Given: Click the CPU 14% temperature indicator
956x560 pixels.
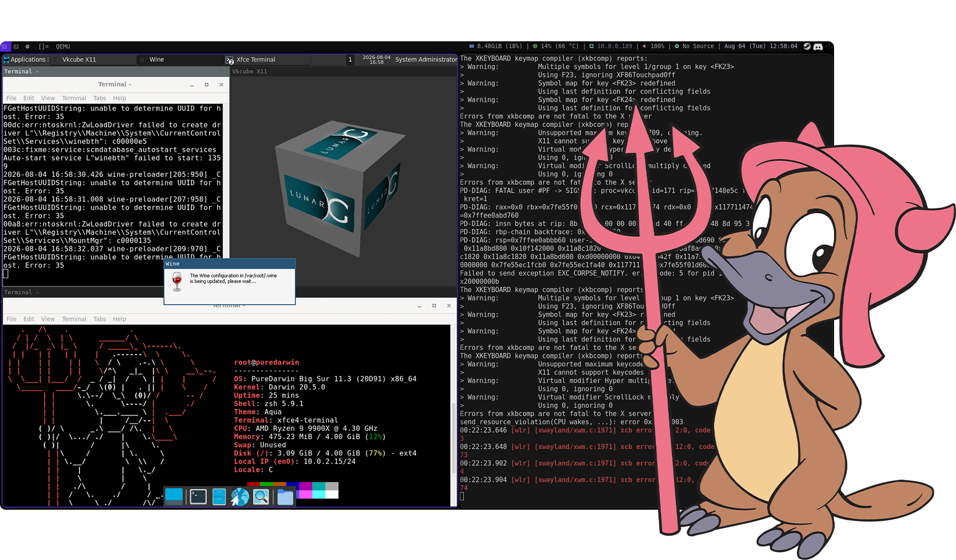Looking at the screenshot, I should 556,47.
